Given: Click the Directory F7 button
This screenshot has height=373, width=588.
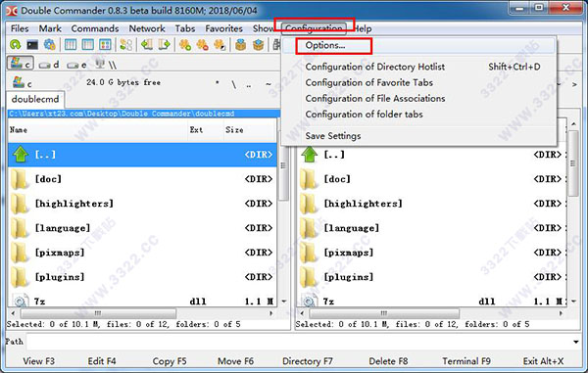Looking at the screenshot, I should coord(307,361).
